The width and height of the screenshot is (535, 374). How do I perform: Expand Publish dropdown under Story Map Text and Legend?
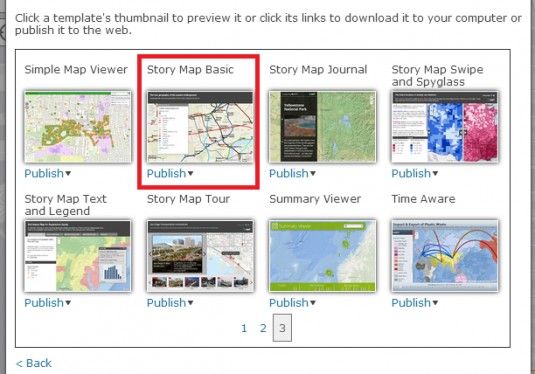(48, 303)
